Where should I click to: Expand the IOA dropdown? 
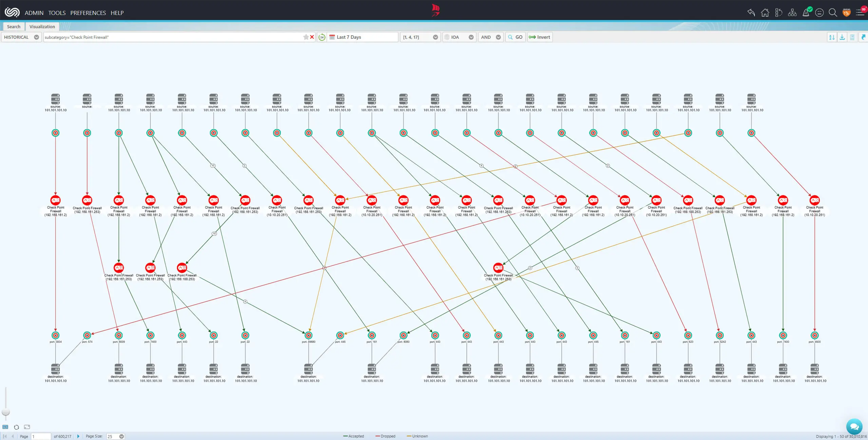pyautogui.click(x=471, y=37)
